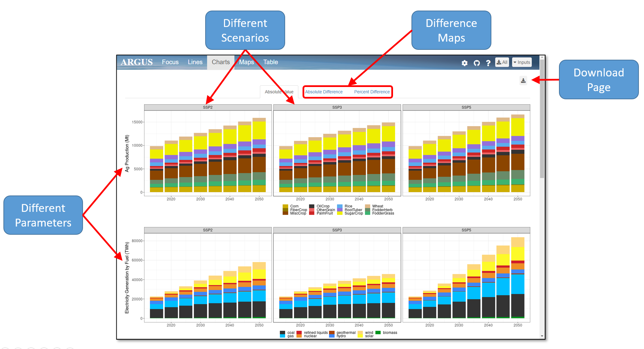The height and width of the screenshot is (349, 644).
Task: Expand the SSP2 panel header
Action: click(208, 107)
